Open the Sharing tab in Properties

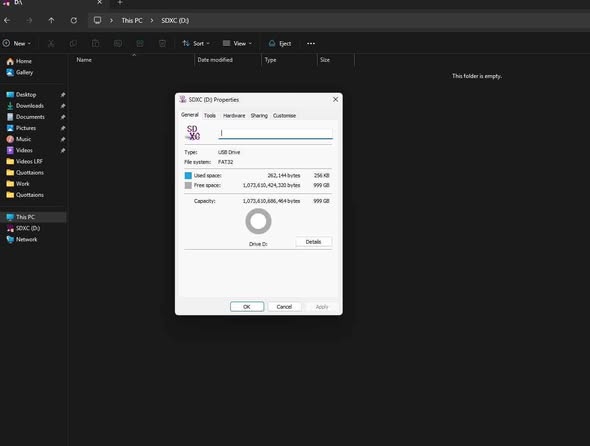pyautogui.click(x=259, y=116)
